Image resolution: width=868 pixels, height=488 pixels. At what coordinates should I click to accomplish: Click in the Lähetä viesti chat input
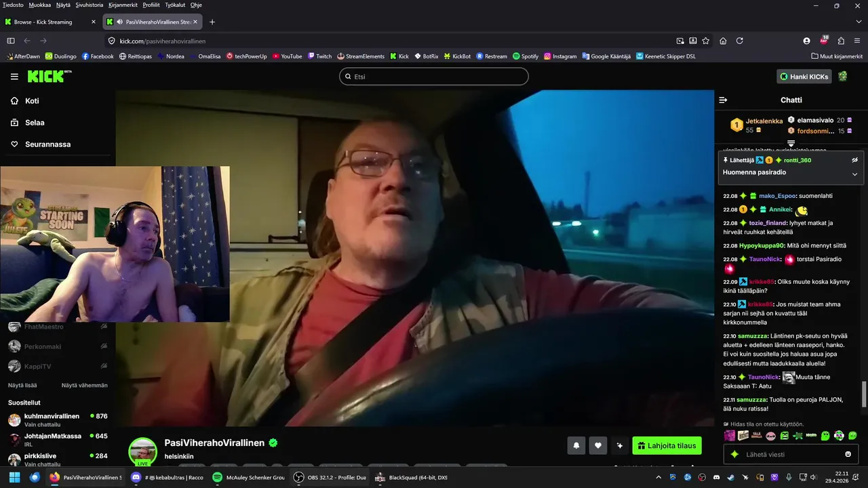click(x=791, y=454)
